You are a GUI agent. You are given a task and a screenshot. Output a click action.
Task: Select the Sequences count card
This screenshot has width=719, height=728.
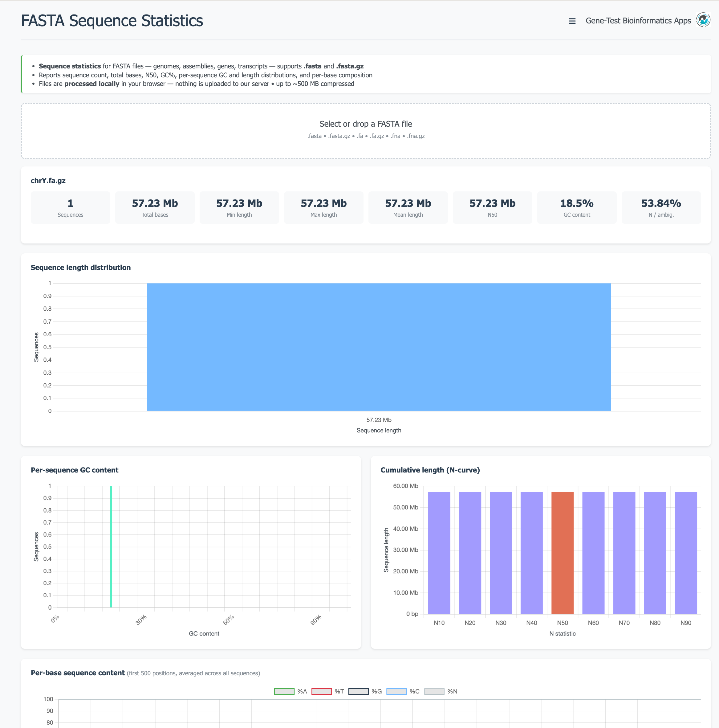point(70,207)
